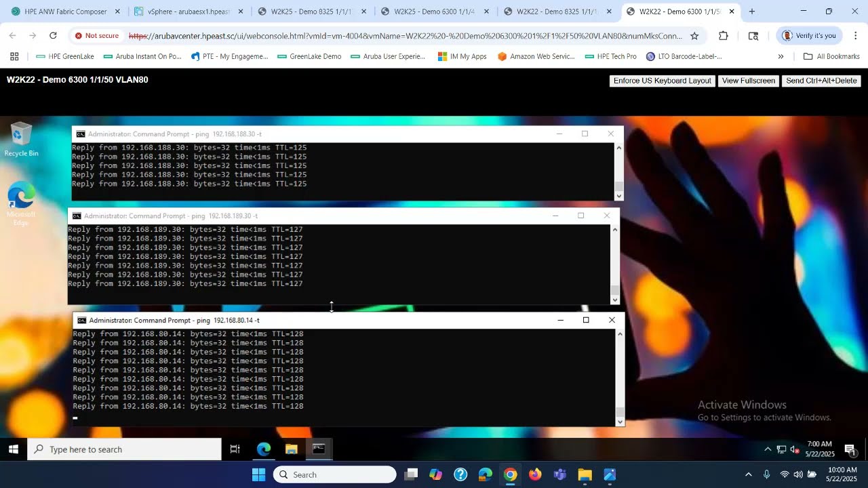Open the Recycle Bin desktop icon
Viewport: 868px width, 488px height.
click(x=21, y=139)
